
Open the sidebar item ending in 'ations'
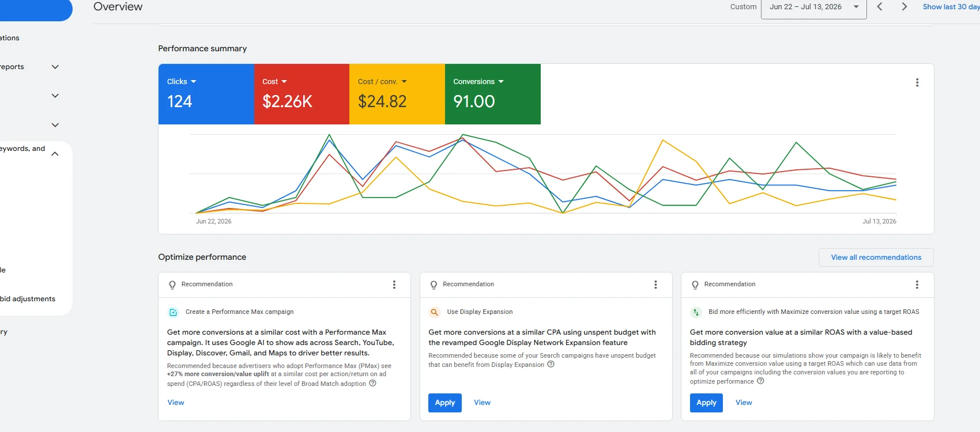tap(10, 38)
